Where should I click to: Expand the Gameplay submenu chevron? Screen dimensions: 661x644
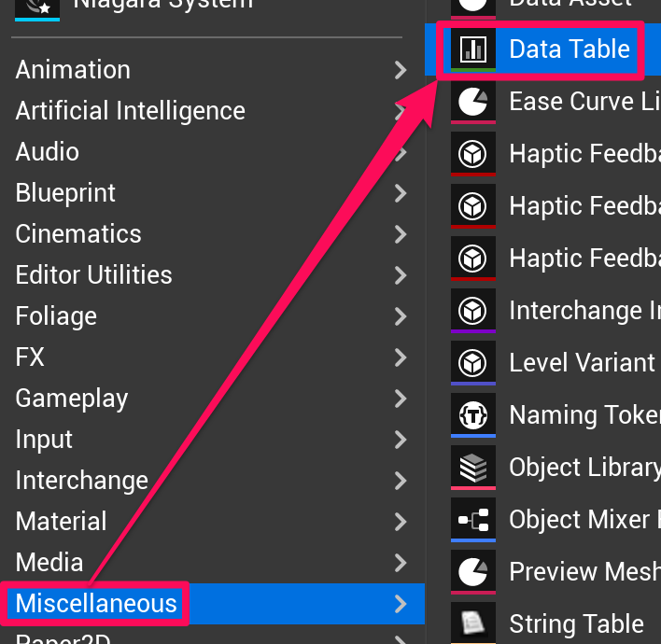[401, 399]
